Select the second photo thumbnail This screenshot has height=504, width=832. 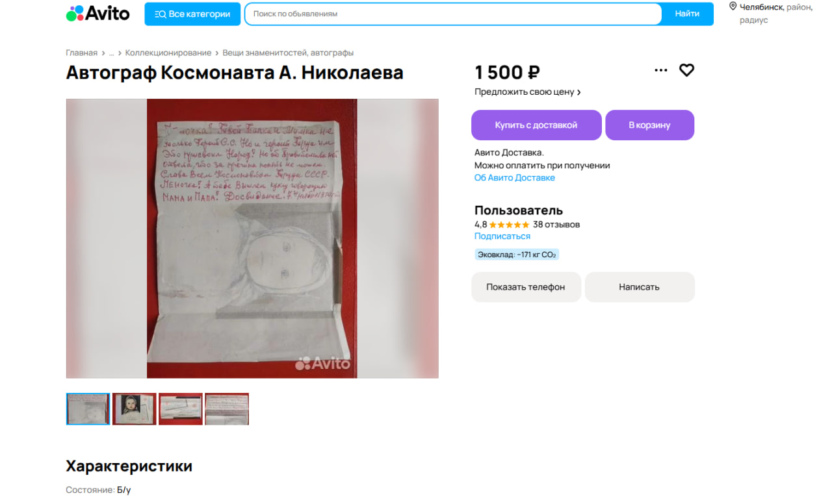tap(135, 409)
